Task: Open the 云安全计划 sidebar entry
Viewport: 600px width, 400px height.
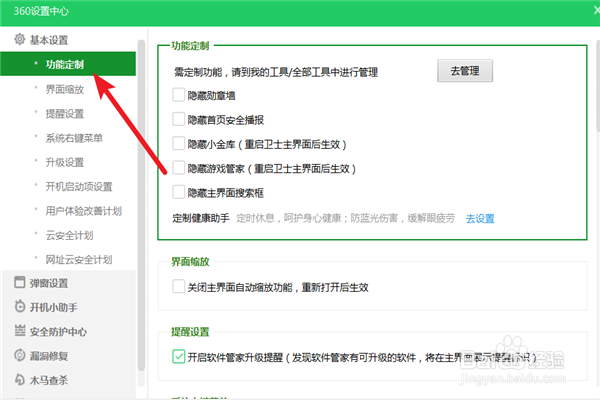Action: (x=69, y=235)
